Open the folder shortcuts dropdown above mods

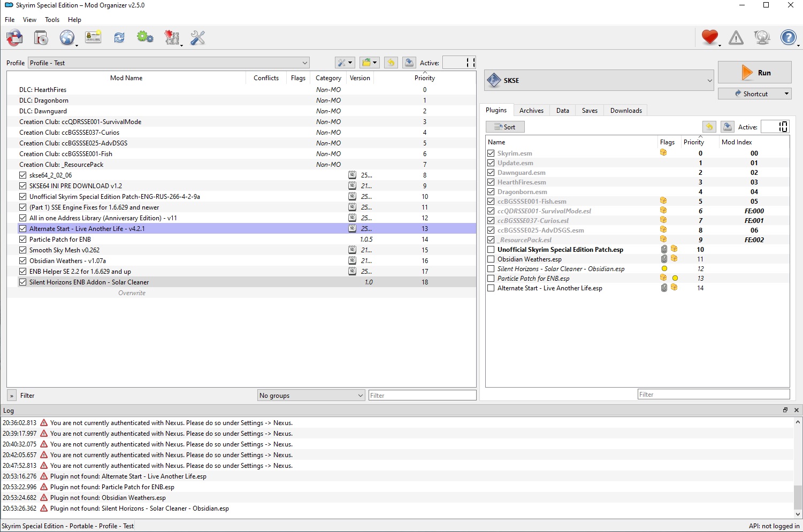(x=369, y=63)
